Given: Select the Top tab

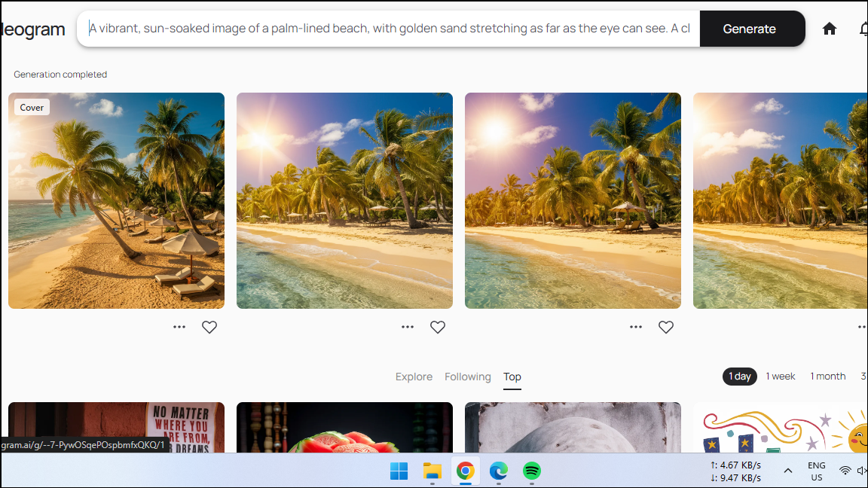Looking at the screenshot, I should 512,377.
